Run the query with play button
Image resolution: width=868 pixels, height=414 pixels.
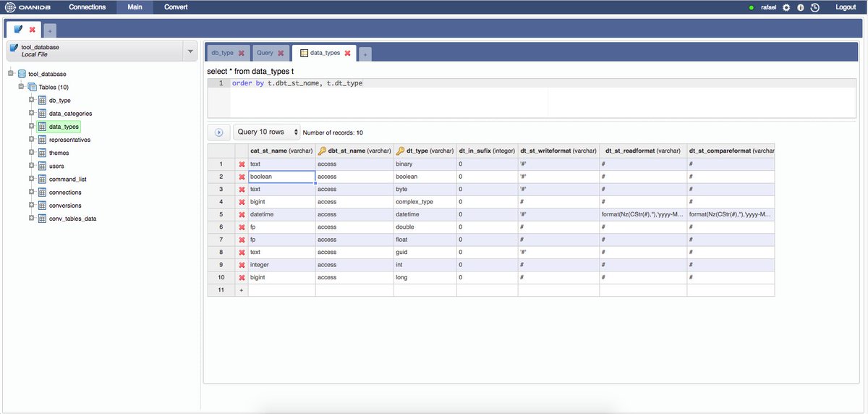[x=218, y=132]
